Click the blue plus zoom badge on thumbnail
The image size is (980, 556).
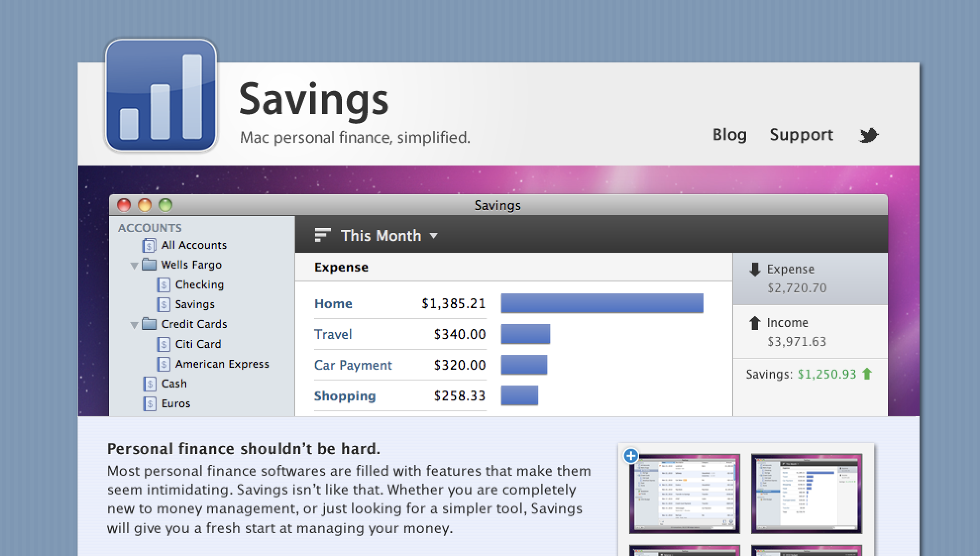(631, 455)
